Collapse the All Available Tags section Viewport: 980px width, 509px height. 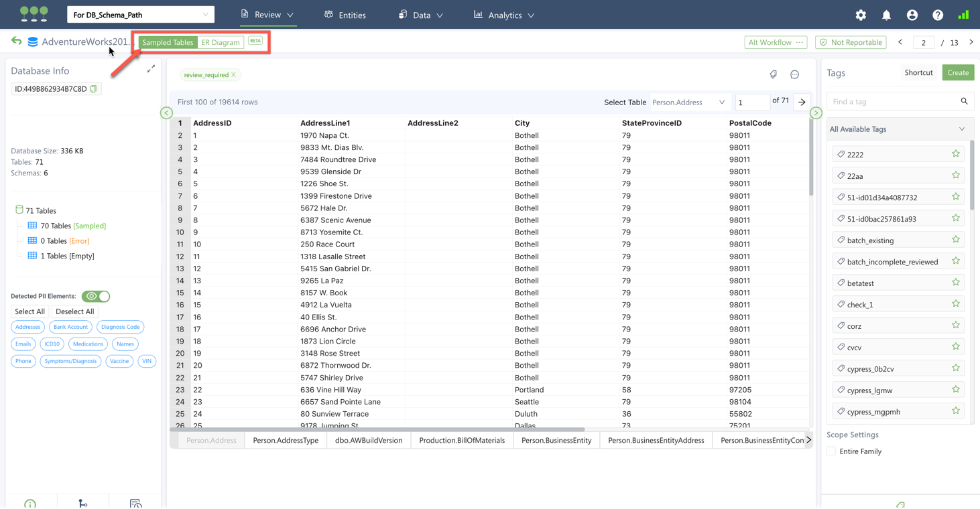point(962,129)
